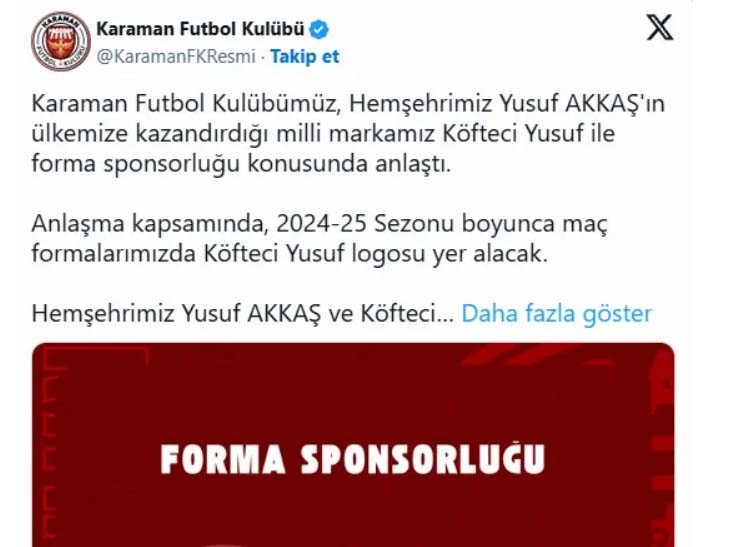Click the blue verified badge checkmark
Image resolution: width=746 pixels, height=547 pixels.
pos(319,29)
